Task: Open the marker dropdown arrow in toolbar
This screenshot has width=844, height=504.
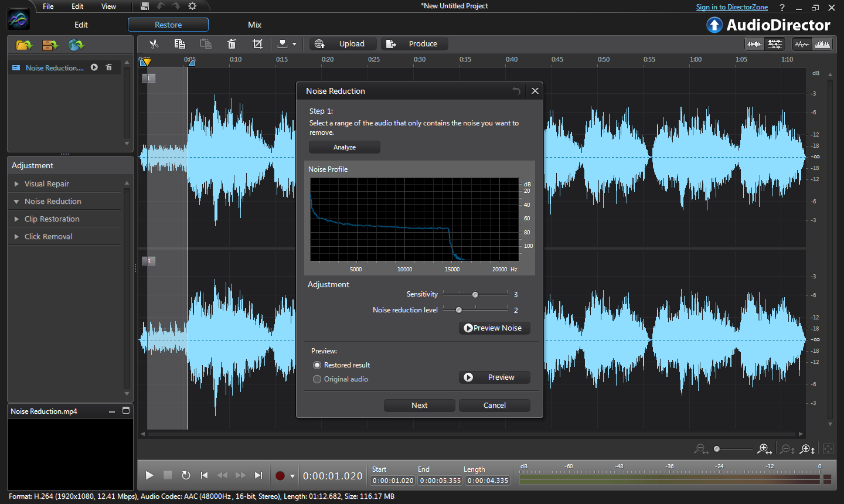Action: 294,44
